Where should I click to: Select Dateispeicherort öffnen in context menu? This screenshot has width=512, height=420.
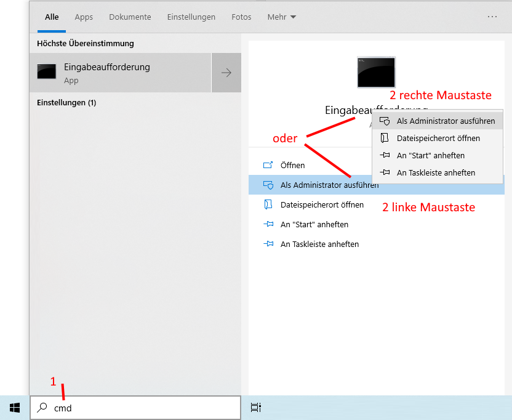tap(438, 139)
